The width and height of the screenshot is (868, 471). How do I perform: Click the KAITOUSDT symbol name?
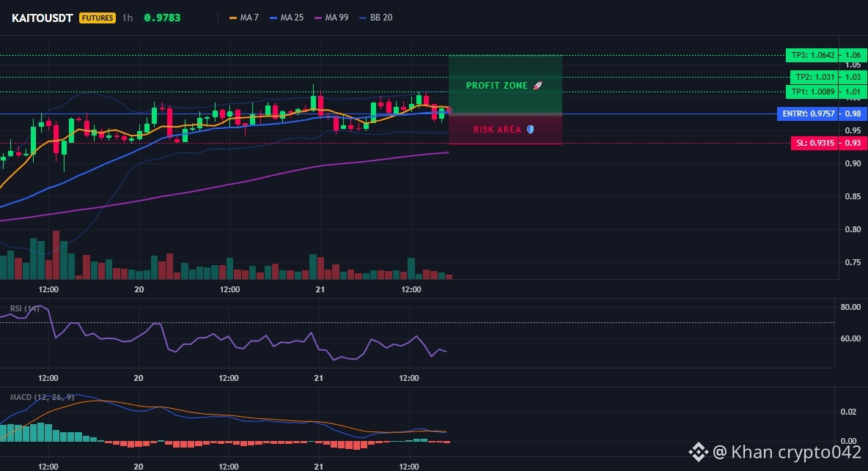point(42,18)
